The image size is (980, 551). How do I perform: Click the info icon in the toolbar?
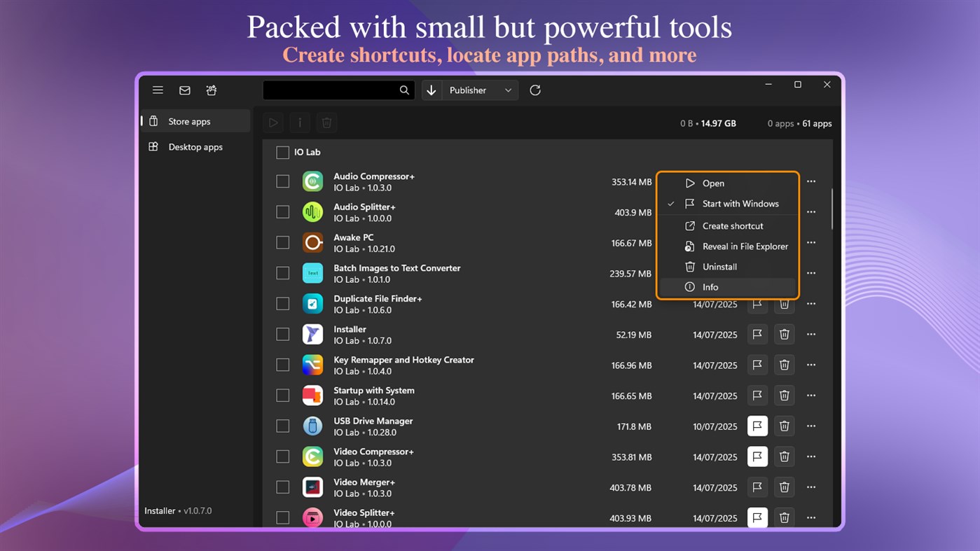[300, 123]
